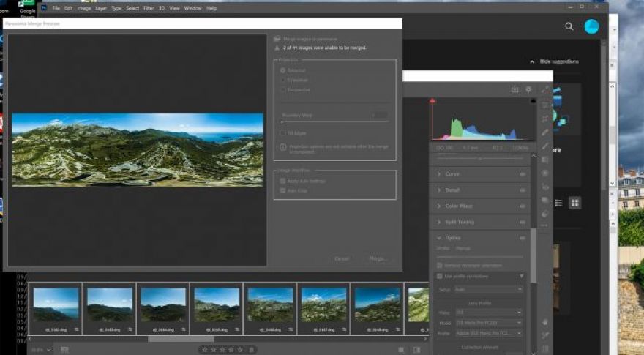Open the lens Profile dropdown
The width and height of the screenshot is (644, 355).
pos(488,333)
